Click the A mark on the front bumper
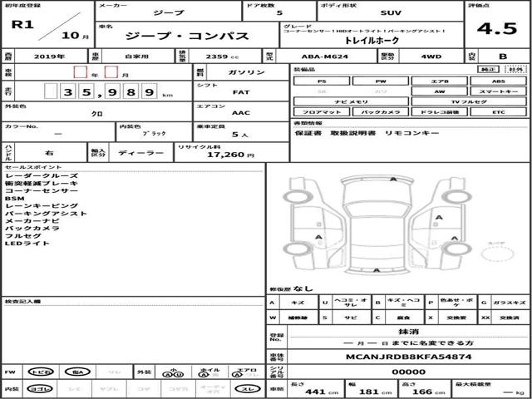Image resolution: width=532 pixels, height=399 pixels. pyautogui.click(x=393, y=179)
